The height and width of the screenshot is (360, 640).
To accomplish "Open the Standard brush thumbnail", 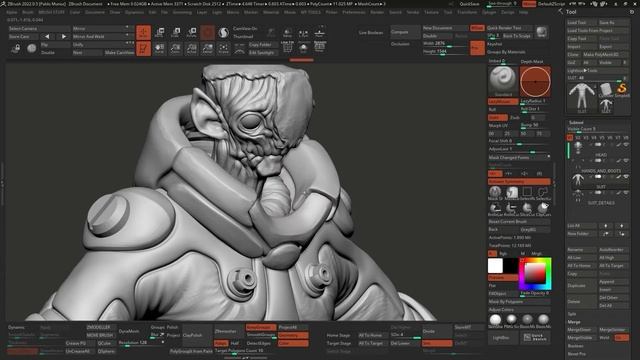I will [x=502, y=81].
